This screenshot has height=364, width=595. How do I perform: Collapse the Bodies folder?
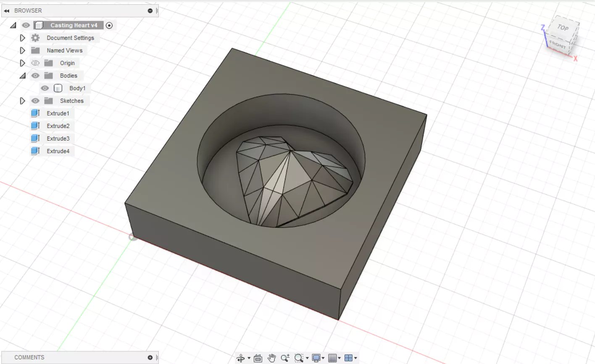(x=23, y=76)
